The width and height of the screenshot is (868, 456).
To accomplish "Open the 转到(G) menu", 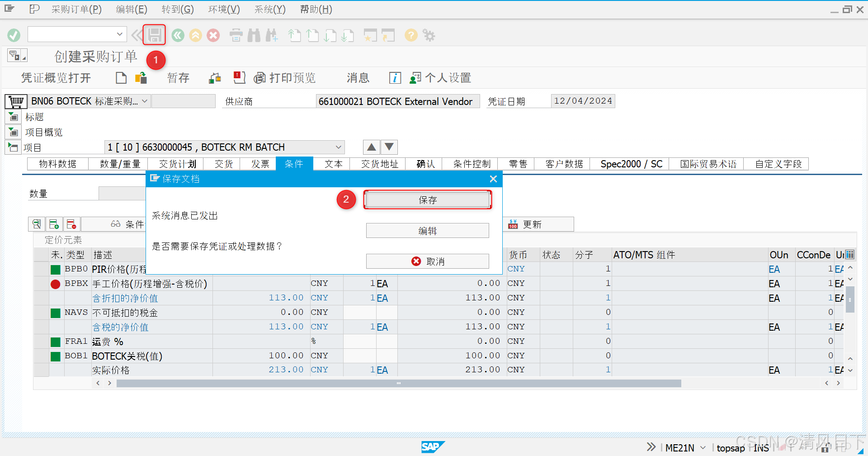I will (x=178, y=9).
